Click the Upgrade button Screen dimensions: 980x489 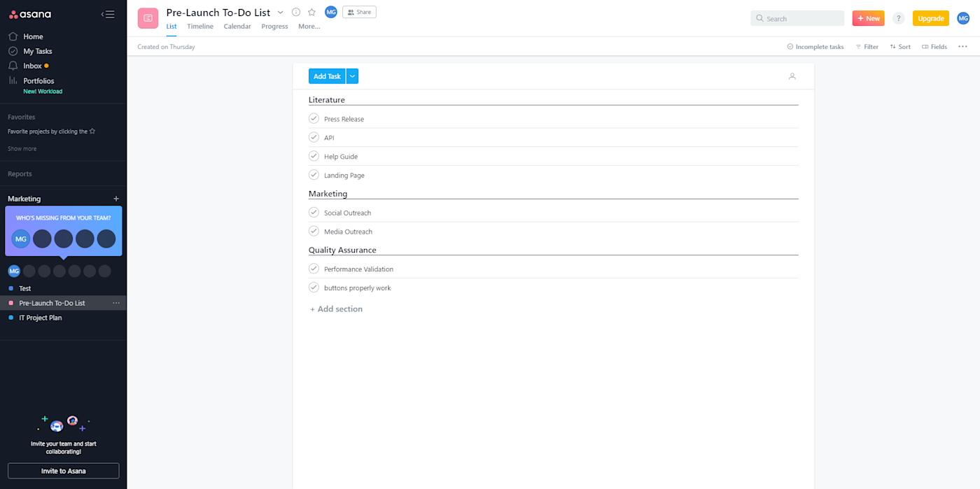click(x=931, y=18)
